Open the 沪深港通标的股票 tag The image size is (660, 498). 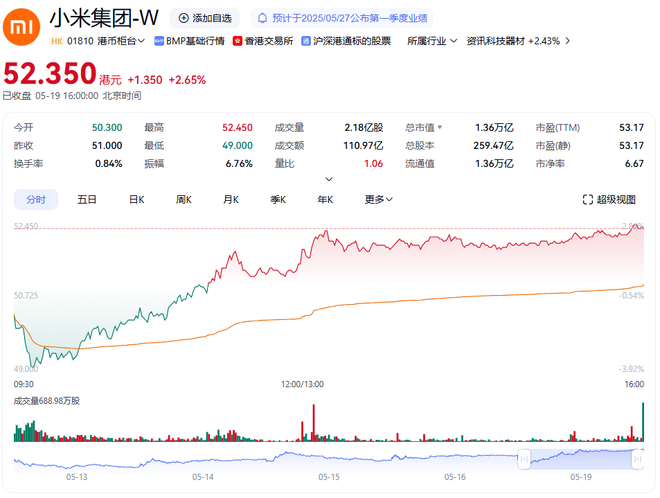(346, 41)
